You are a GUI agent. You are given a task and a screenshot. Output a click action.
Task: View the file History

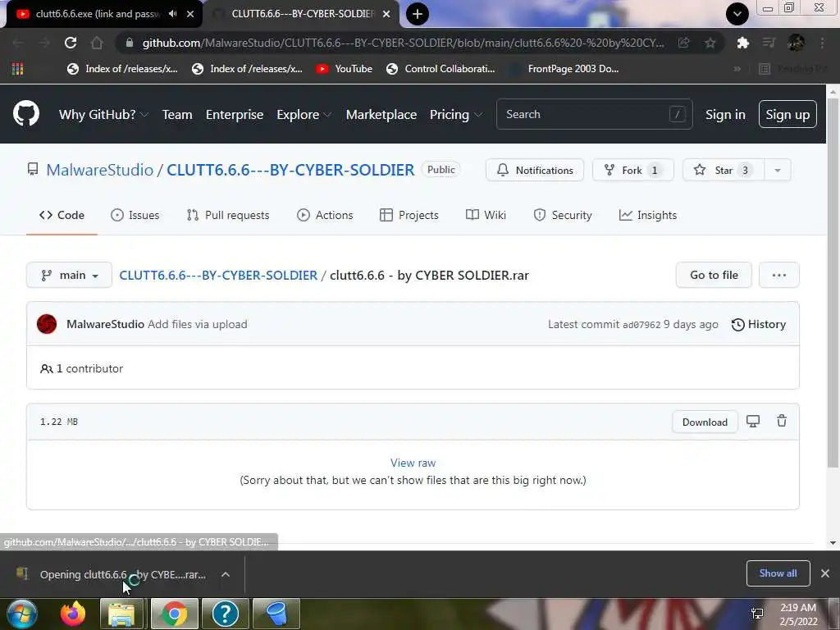point(759,325)
